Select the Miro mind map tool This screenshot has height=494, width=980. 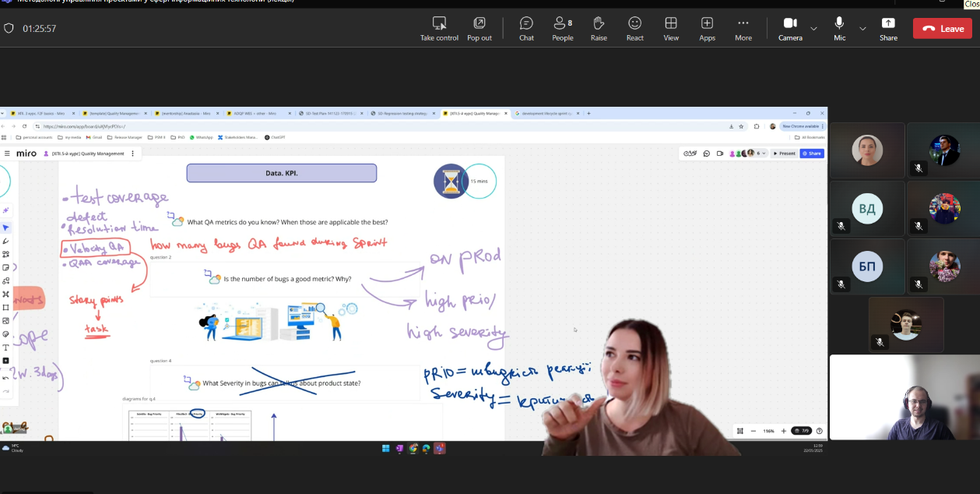pyautogui.click(x=5, y=294)
